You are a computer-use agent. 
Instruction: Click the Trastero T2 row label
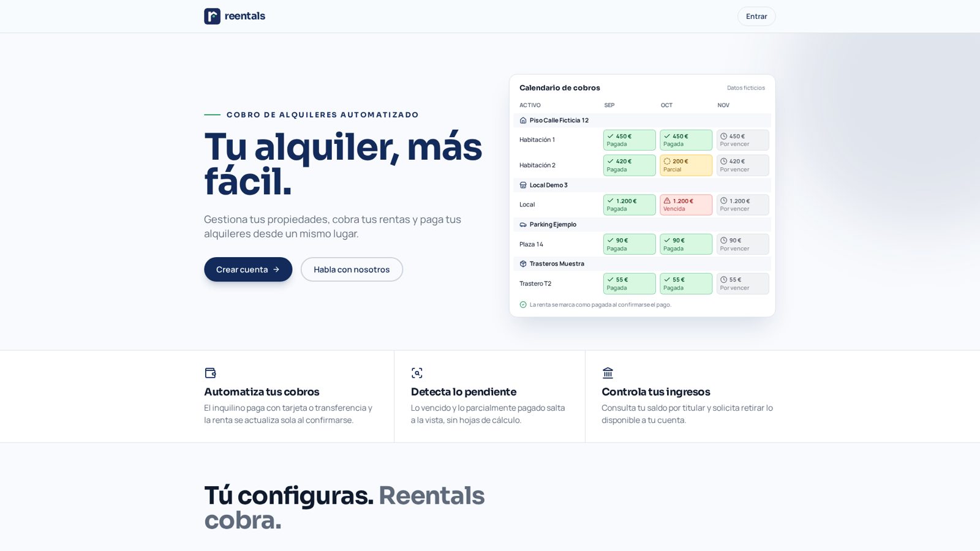click(535, 283)
